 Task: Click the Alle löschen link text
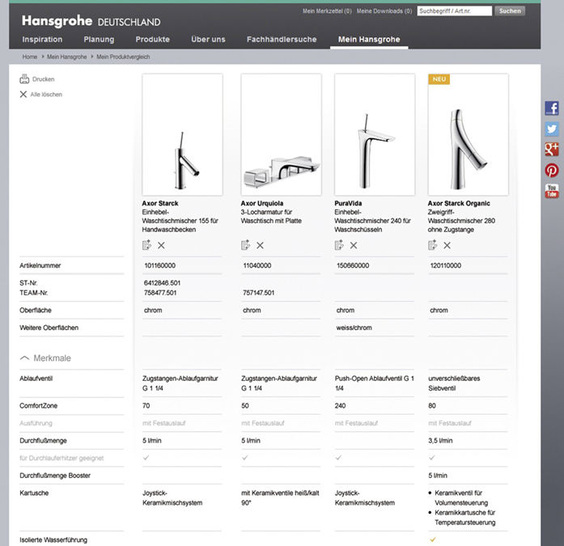click(x=46, y=95)
